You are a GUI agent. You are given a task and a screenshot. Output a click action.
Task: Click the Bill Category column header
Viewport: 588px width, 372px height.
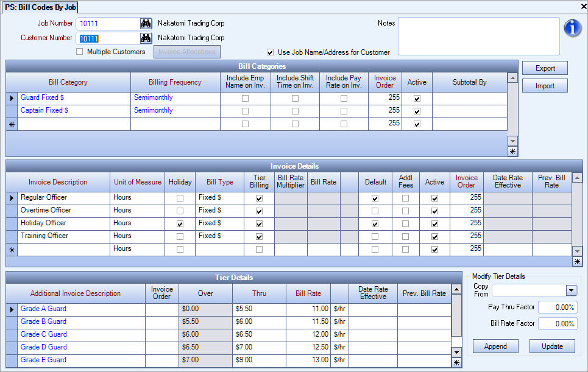point(68,82)
